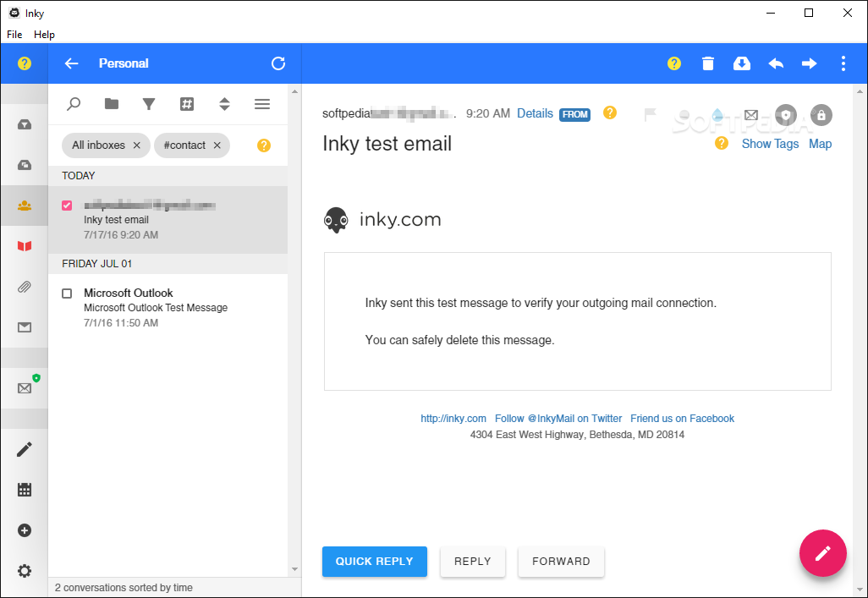
Task: Click the pink floating compose button
Action: tap(822, 553)
